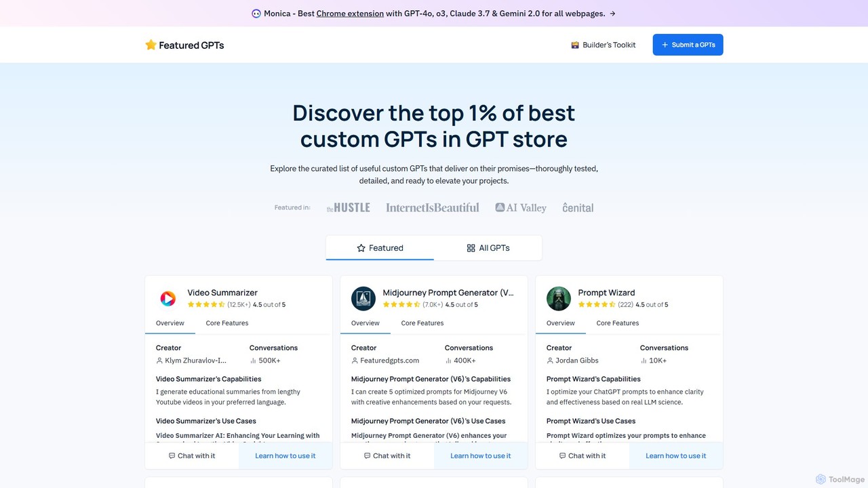Select Core Features tab in Midjourney card

[422, 323]
